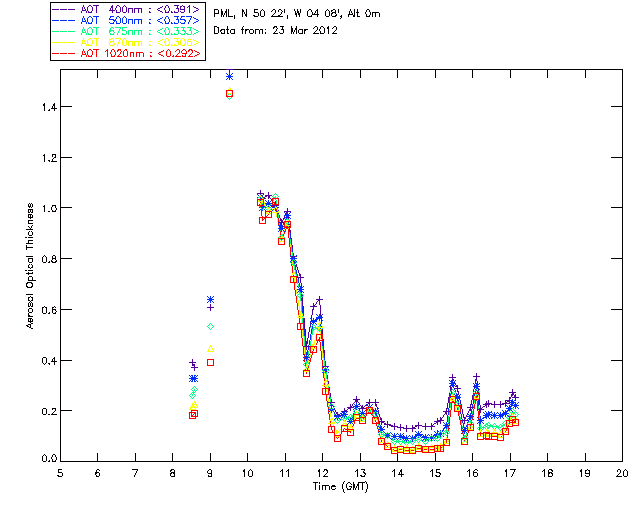The image size is (640, 512).
Task: Click the x-axis tick label 7
Action: pos(135,473)
